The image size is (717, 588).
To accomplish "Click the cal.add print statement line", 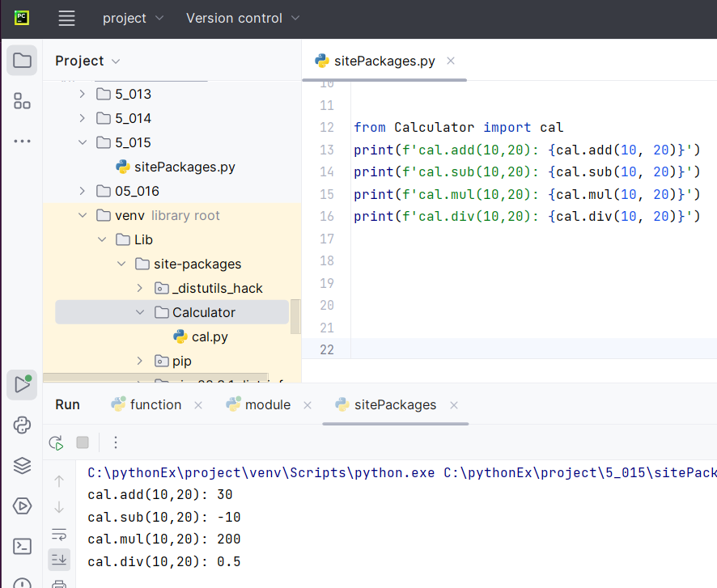I will tap(527, 150).
